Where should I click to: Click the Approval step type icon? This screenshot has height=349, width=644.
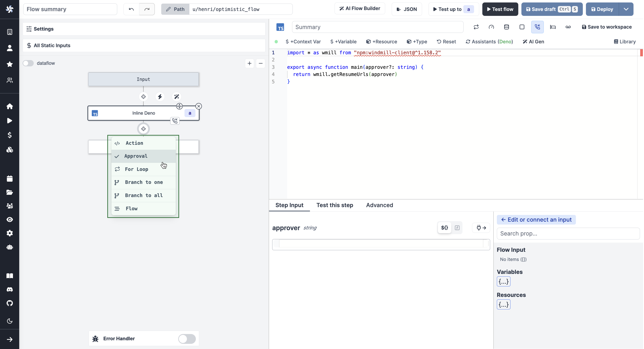[117, 156]
